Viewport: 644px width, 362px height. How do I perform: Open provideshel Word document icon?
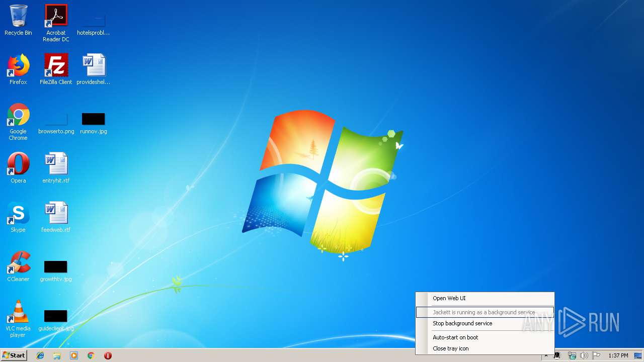[x=93, y=69]
